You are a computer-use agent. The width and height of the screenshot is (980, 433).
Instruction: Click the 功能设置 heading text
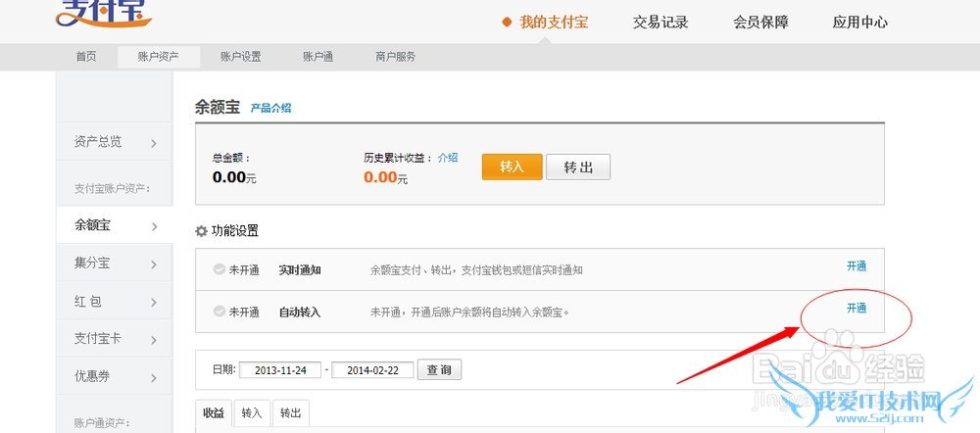pos(235,231)
